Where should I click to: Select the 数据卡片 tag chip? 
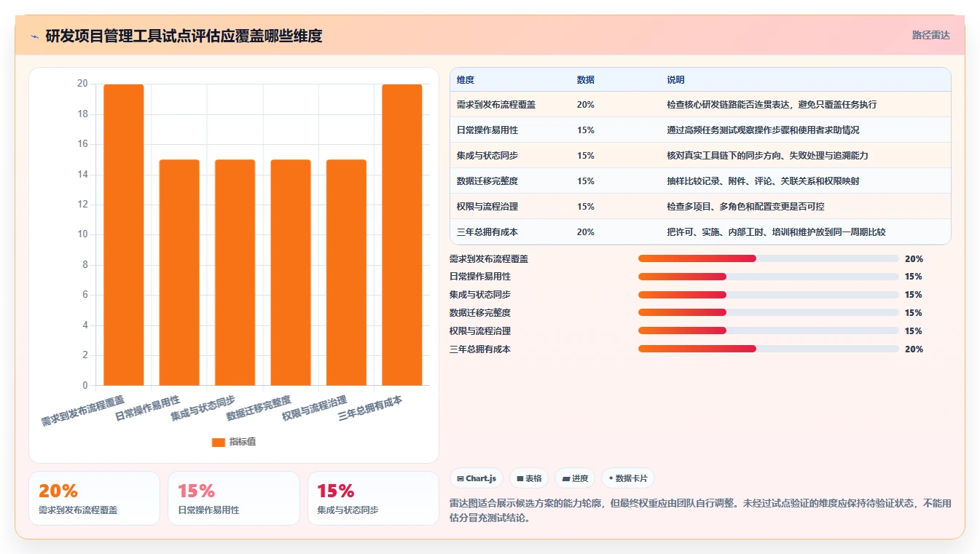628,478
